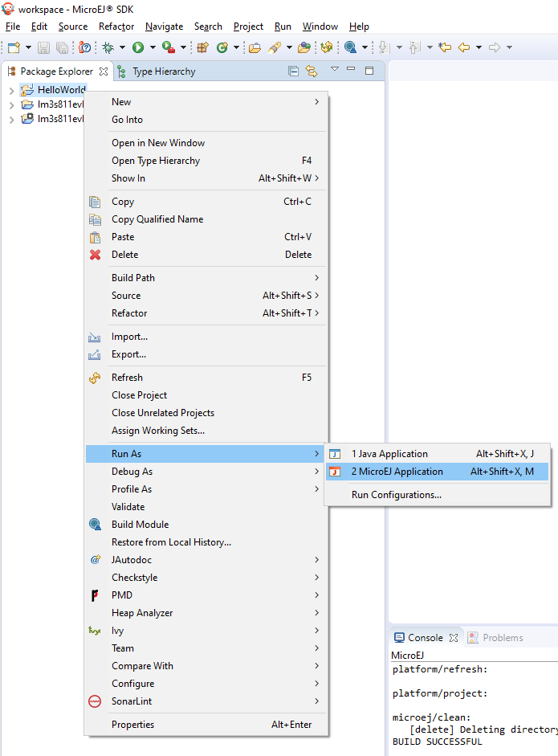Click Import... in context menu
The width and height of the screenshot is (558, 756).
point(206,337)
